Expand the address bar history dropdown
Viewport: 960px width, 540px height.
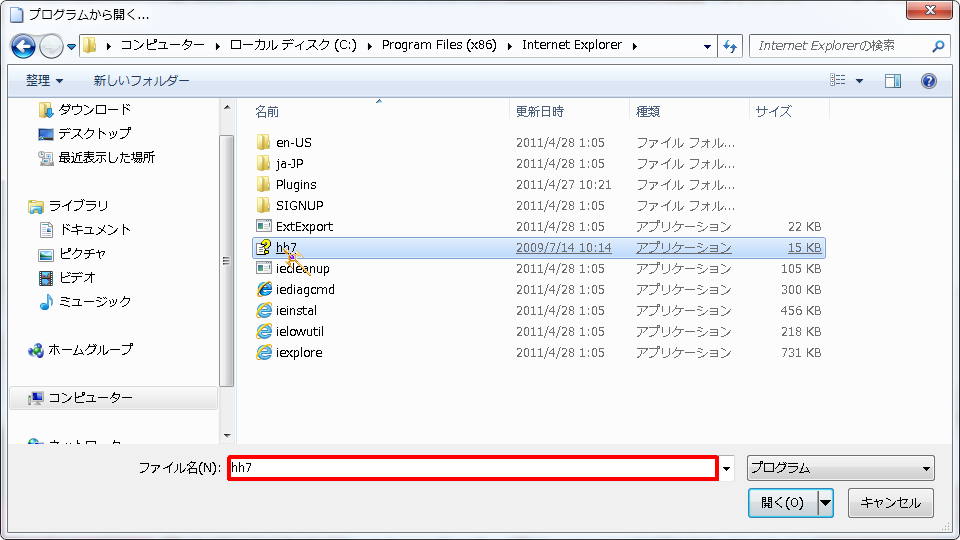tap(707, 46)
